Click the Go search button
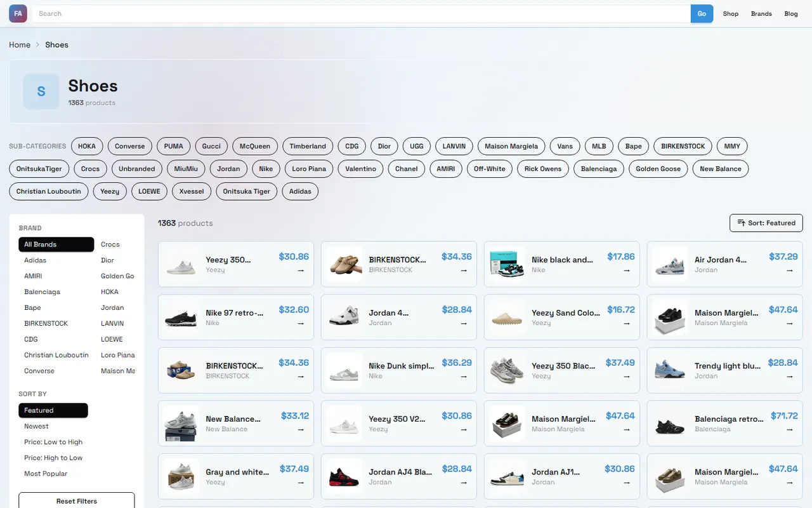Screen dimensions: 812x508 click(x=702, y=14)
